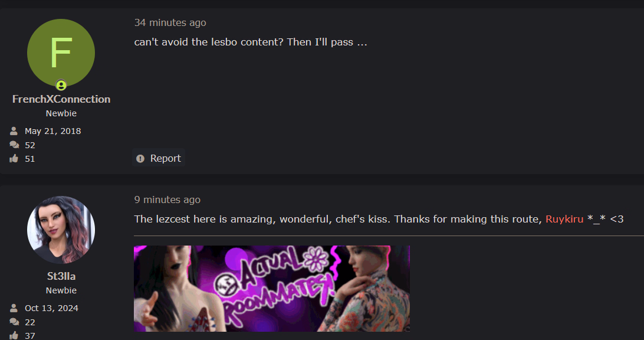Click the person icon beside Oct 13, 2024

(x=14, y=308)
